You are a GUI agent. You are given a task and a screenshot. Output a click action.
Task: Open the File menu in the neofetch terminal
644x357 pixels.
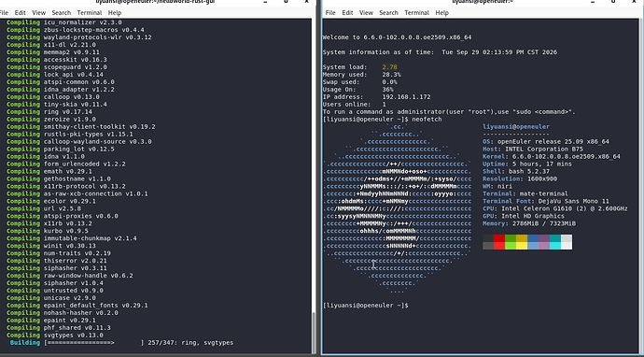point(330,13)
